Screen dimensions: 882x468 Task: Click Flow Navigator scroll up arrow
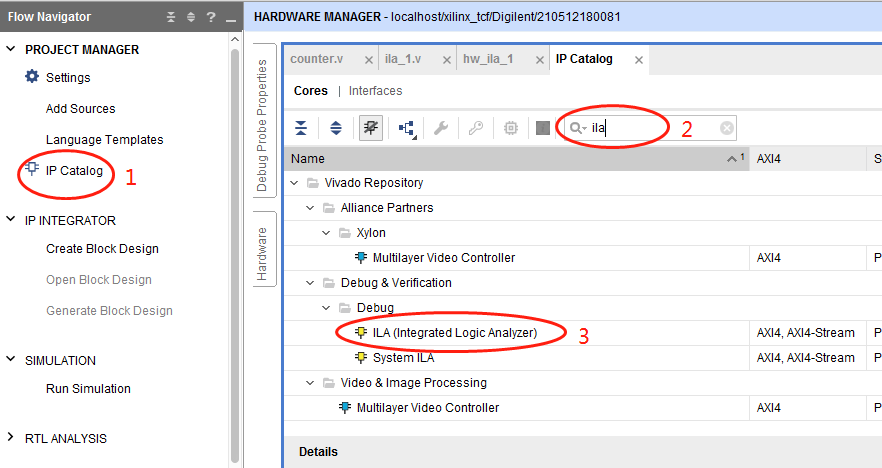(235, 39)
